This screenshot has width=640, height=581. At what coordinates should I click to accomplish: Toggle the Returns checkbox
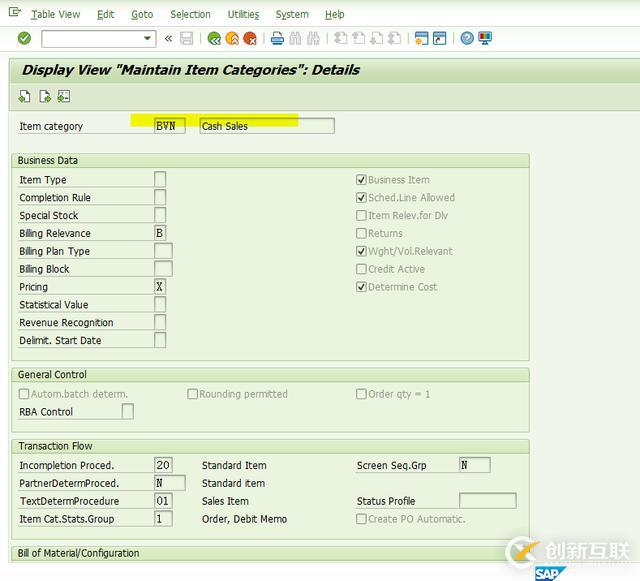pos(361,234)
